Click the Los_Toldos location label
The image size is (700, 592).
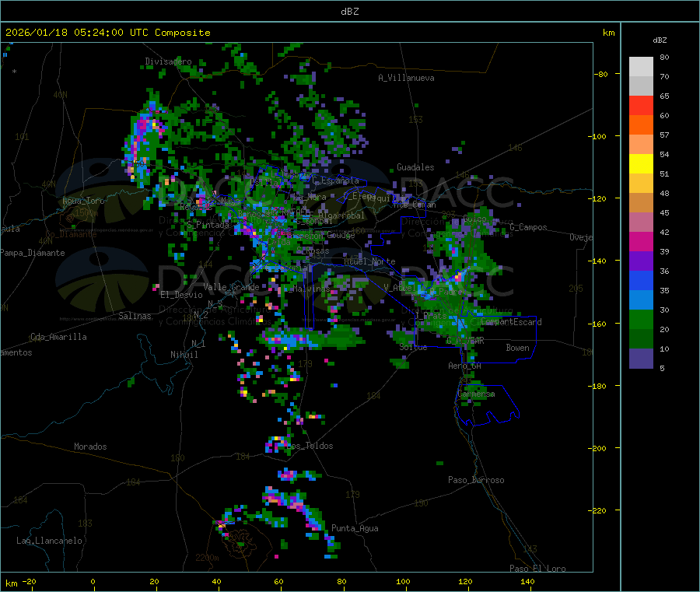point(310,446)
